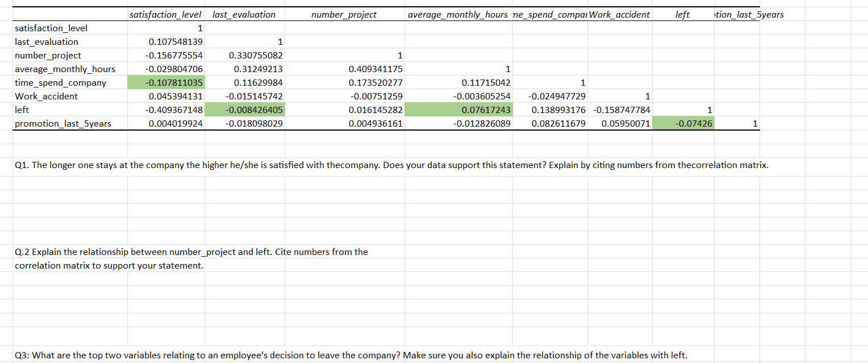Screen dimensions: 868x364
Task: Select the Work_accident column header cell
Action: [x=620, y=15]
